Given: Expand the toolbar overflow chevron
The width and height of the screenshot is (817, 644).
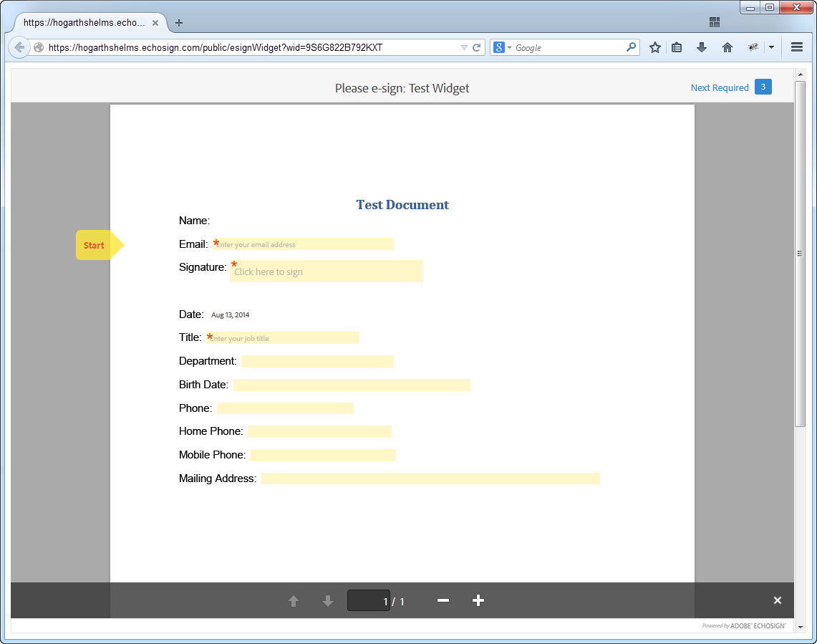Looking at the screenshot, I should pyautogui.click(x=772, y=47).
